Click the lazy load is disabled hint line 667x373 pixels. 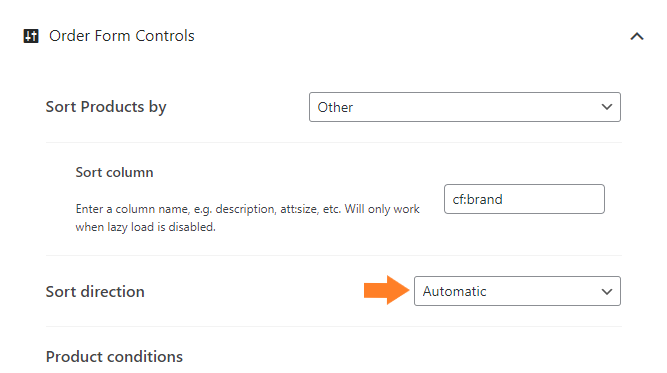coord(145,227)
